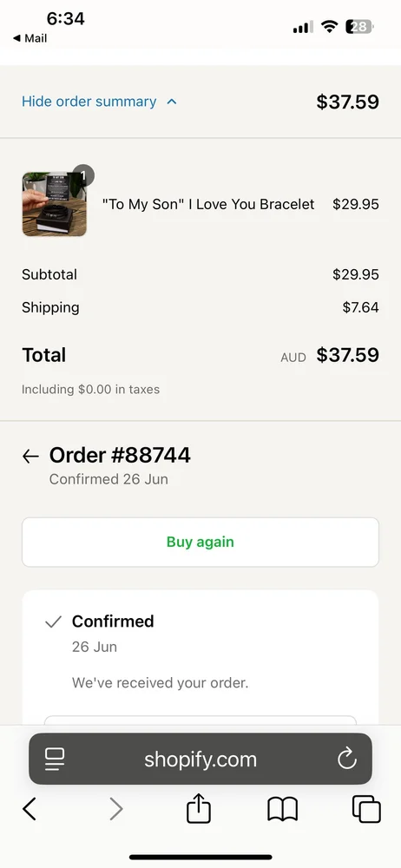Collapse the order summary chevron

tap(172, 102)
